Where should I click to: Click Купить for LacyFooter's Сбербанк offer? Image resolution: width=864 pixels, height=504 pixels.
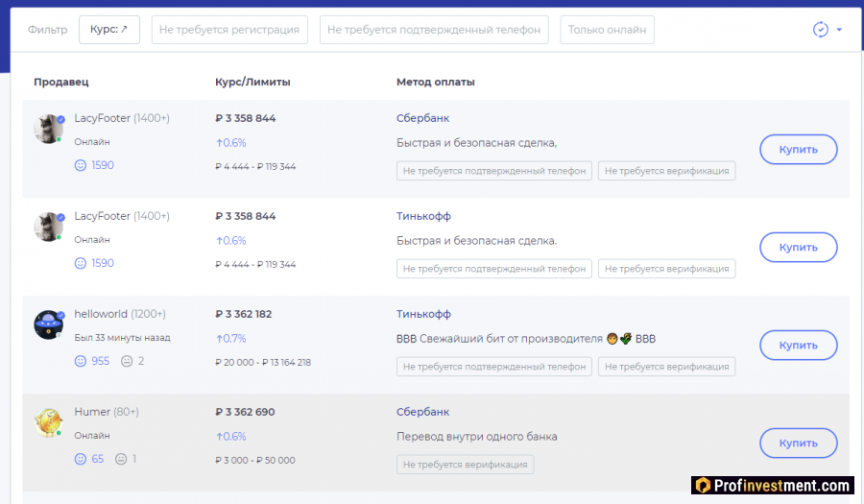pyautogui.click(x=799, y=149)
